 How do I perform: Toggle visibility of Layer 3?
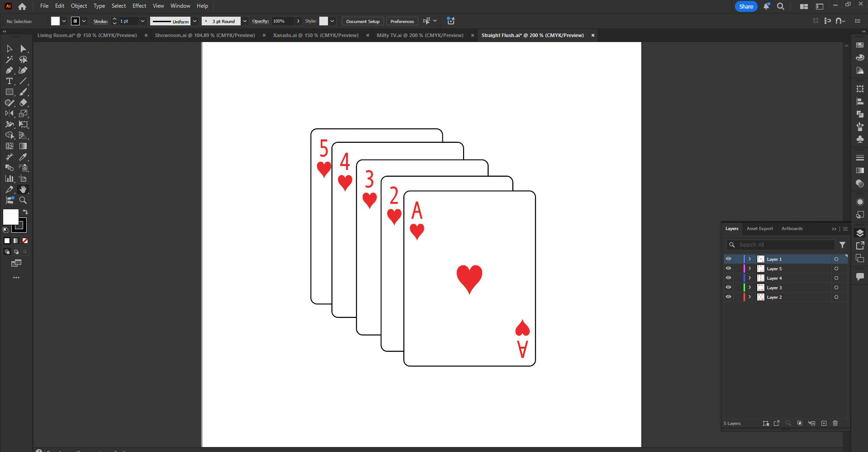tap(728, 287)
